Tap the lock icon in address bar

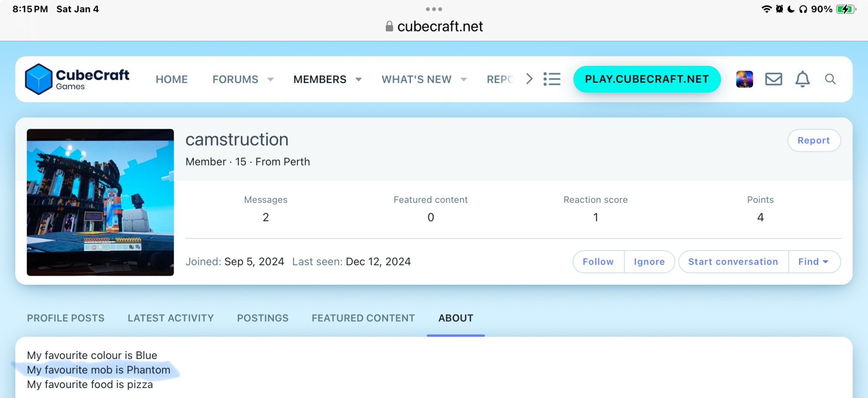[389, 26]
